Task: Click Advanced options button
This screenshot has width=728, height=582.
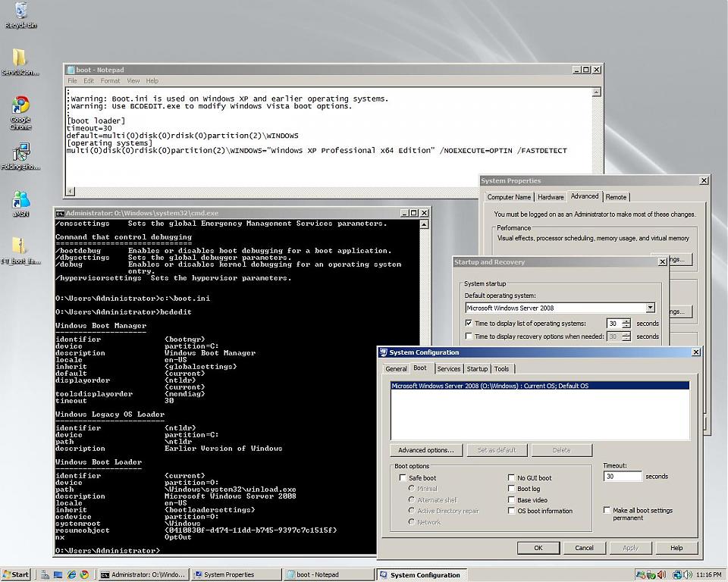Action: [x=425, y=450]
